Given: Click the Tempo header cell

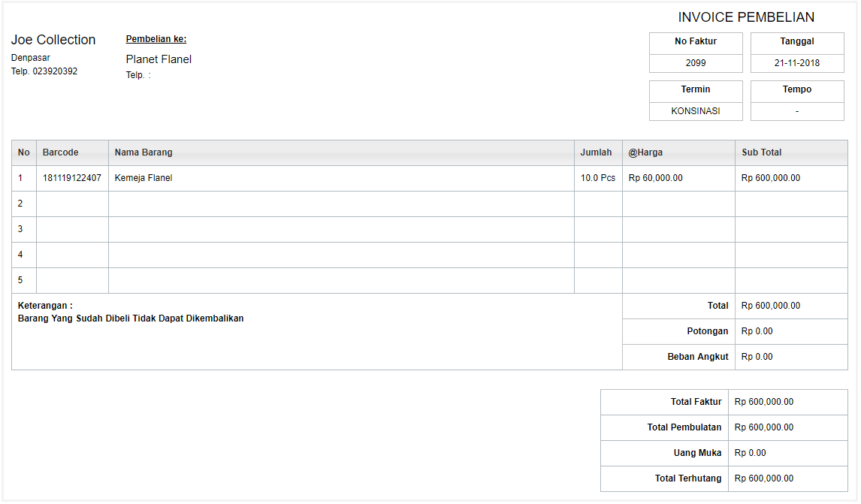Looking at the screenshot, I should point(796,89).
